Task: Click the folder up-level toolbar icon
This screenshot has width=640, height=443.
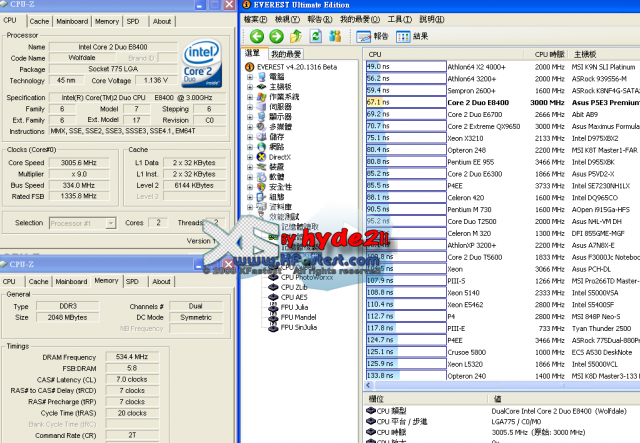Action: pos(296,36)
